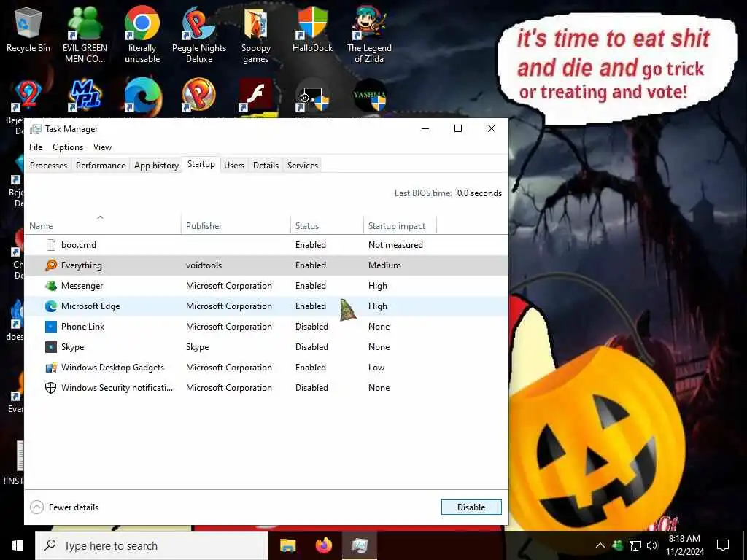Switch to the Services tab
The width and height of the screenshot is (747, 560).
click(x=303, y=166)
